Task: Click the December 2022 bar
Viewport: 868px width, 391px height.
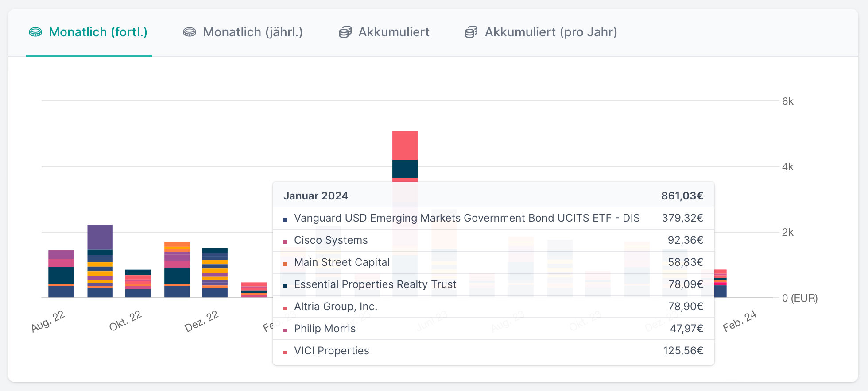Action: [x=215, y=273]
